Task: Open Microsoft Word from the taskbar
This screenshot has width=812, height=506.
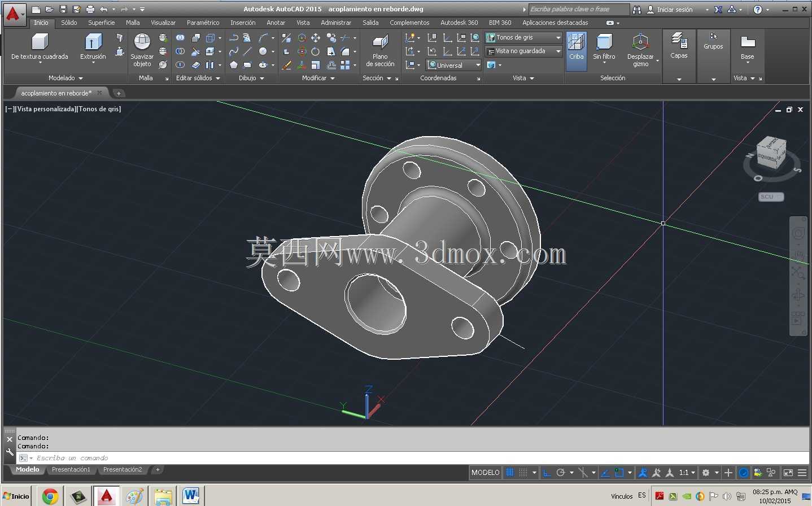Action: pyautogui.click(x=191, y=496)
